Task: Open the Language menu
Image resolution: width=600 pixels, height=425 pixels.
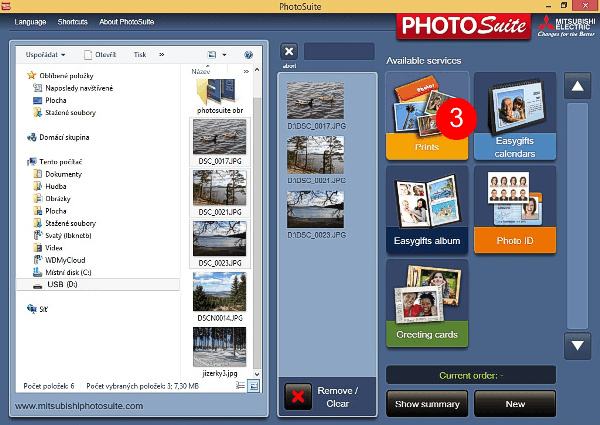Action: tap(31, 20)
